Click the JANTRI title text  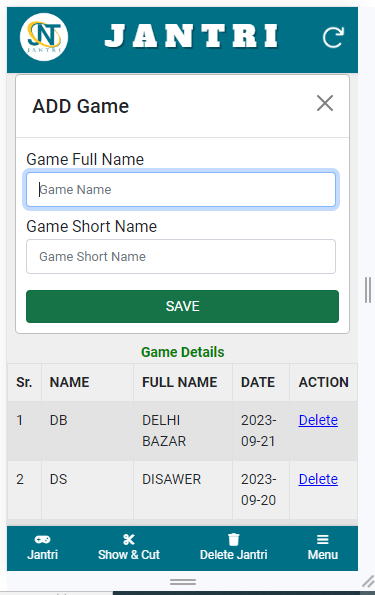click(x=192, y=36)
